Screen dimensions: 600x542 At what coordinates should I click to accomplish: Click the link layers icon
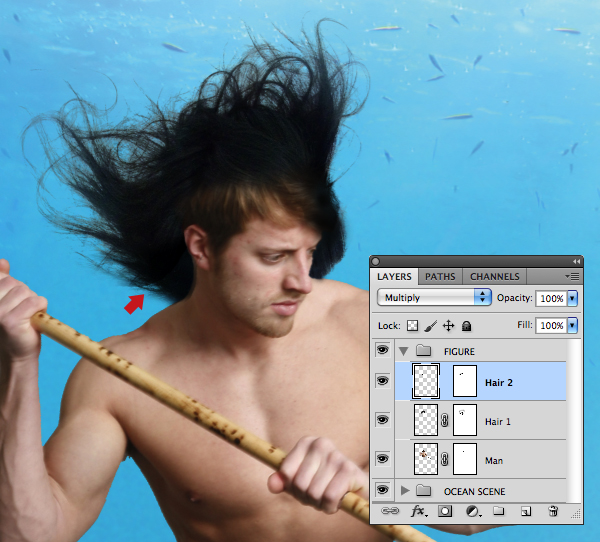[x=390, y=511]
